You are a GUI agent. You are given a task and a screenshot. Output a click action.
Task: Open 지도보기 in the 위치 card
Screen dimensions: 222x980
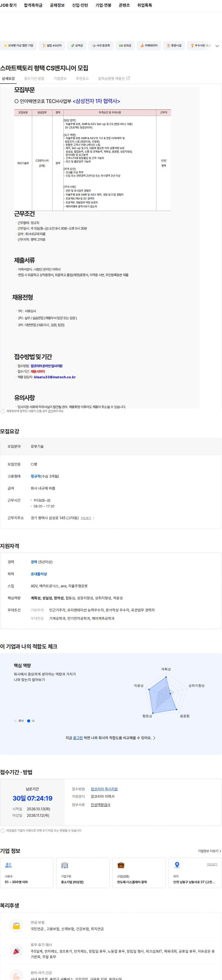click(212, 864)
